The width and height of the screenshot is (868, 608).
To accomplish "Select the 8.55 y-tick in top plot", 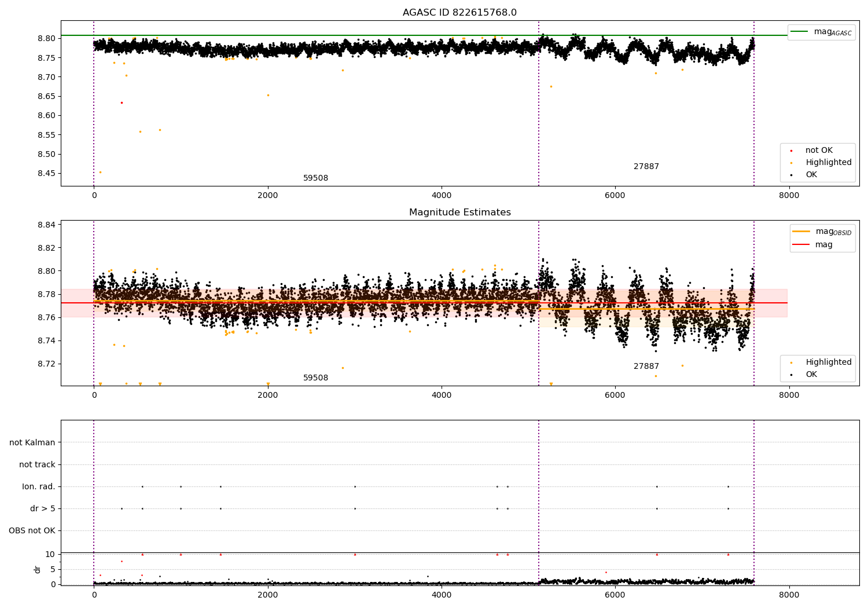I will point(46,135).
